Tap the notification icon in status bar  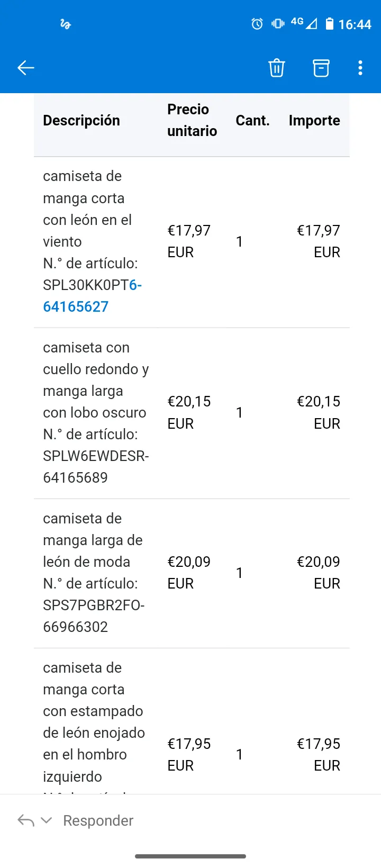pyautogui.click(x=66, y=24)
